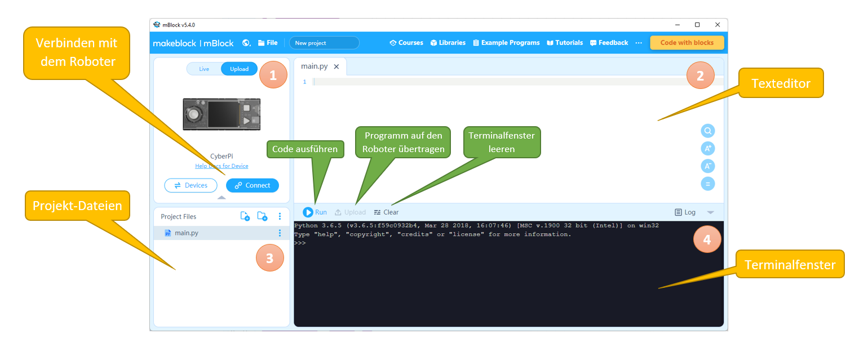Collapse the device panel triangle
The height and width of the screenshot is (356, 868).
coord(222,198)
